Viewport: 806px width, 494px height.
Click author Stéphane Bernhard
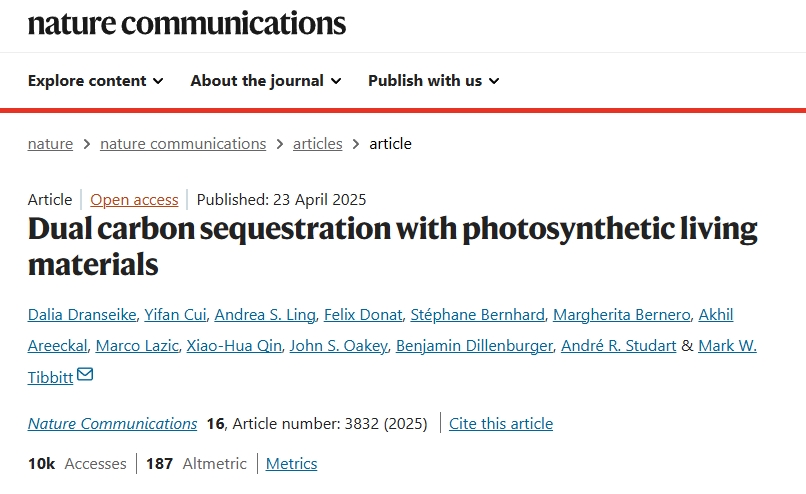pos(478,315)
